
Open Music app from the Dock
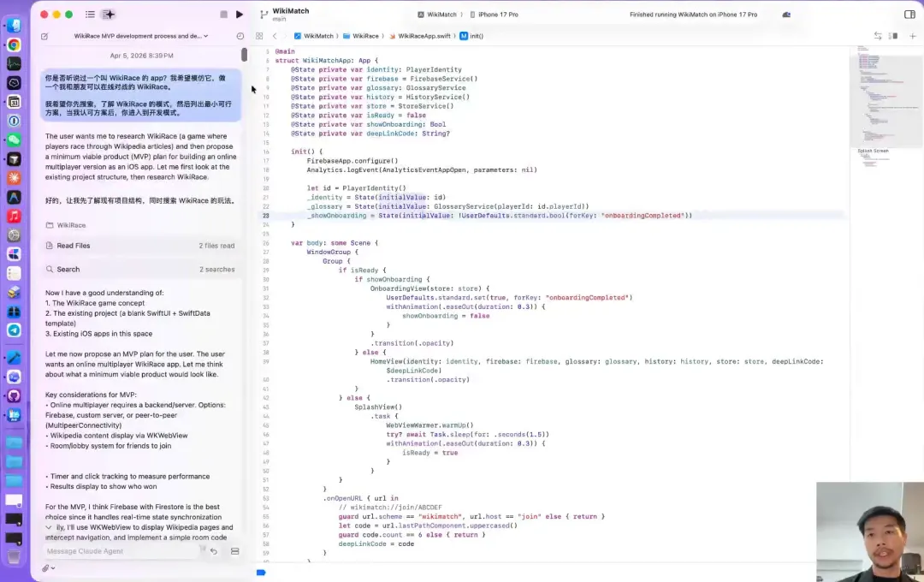(14, 217)
